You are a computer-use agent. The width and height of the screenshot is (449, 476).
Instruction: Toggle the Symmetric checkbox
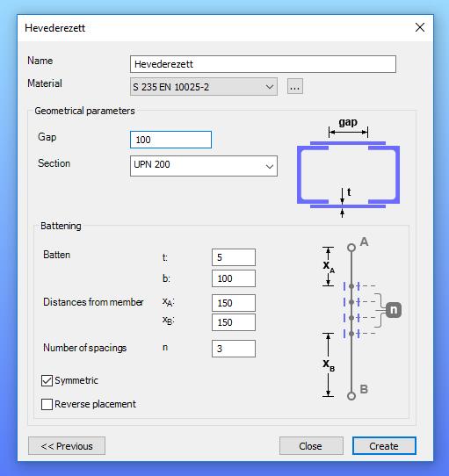[47, 380]
